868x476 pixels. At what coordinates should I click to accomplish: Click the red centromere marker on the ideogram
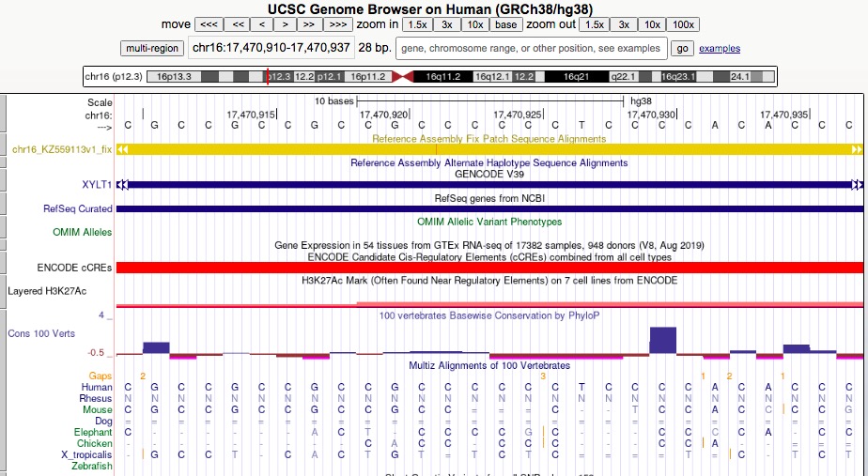[x=402, y=76]
